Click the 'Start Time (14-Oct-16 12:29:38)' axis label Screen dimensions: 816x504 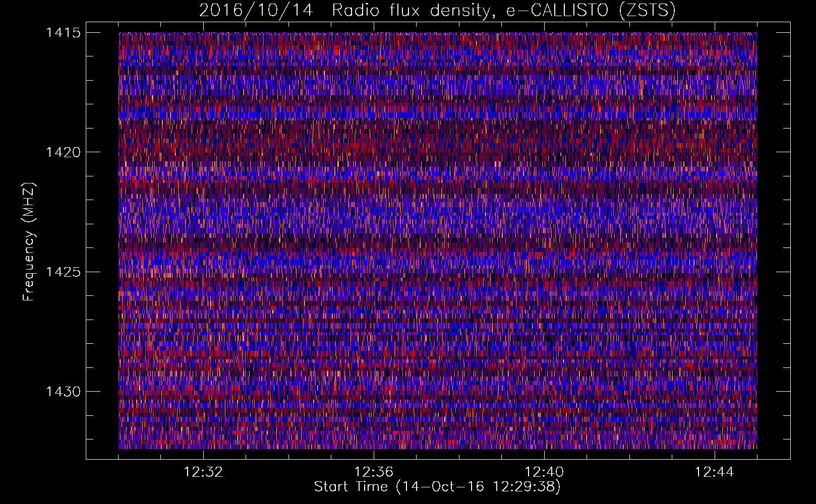437,487
